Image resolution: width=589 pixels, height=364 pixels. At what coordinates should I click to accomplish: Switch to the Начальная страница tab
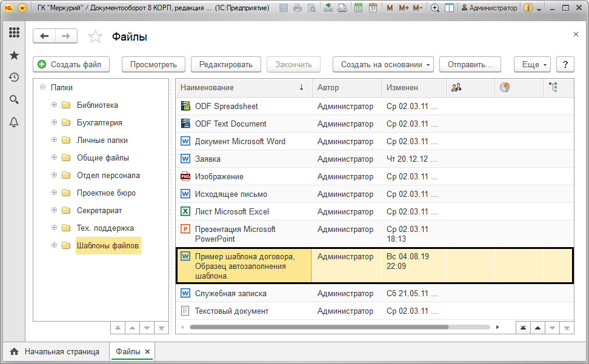(56, 352)
